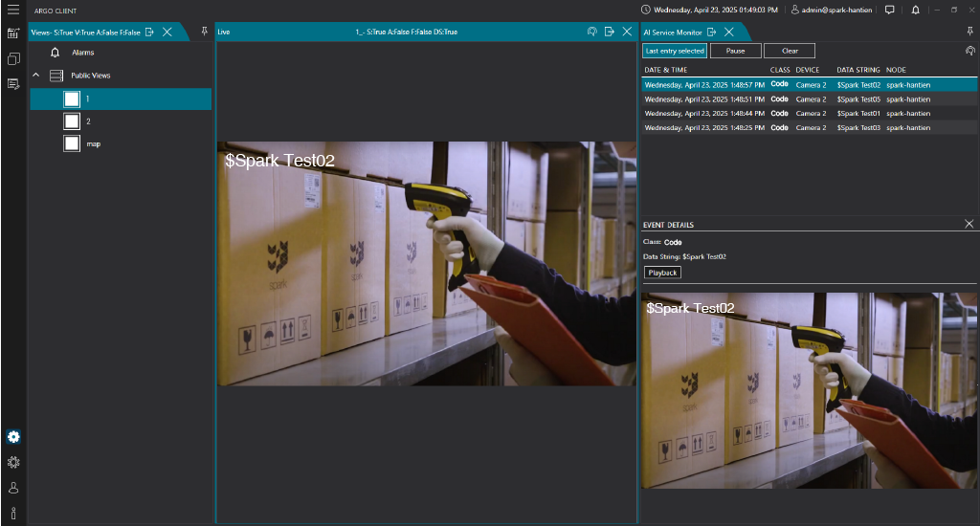Image resolution: width=980 pixels, height=526 pixels.
Task: Open the chat message icon in title bar
Action: point(889,10)
